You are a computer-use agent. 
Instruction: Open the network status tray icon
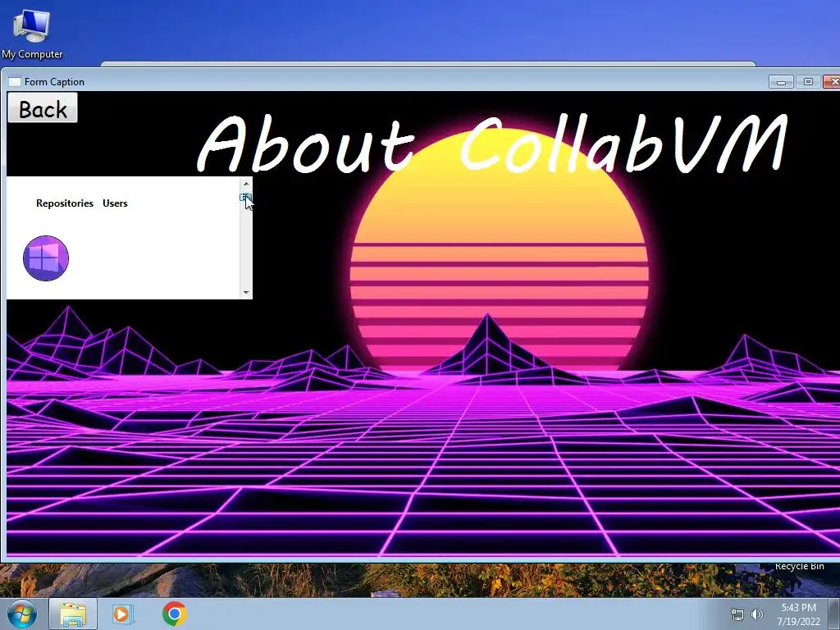(737, 614)
